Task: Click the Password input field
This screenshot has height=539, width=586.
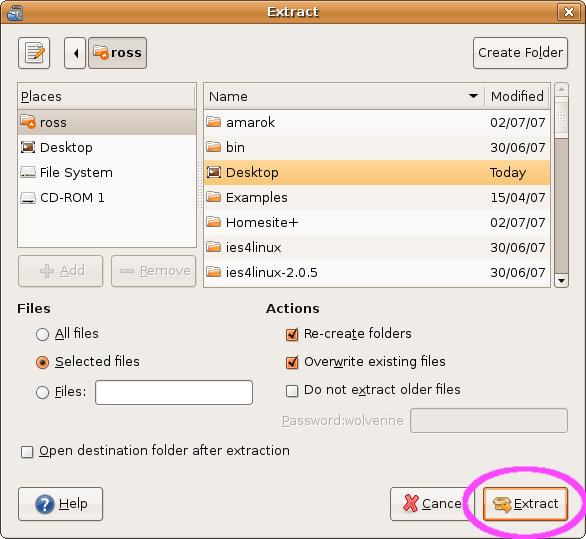Action: coord(489,421)
